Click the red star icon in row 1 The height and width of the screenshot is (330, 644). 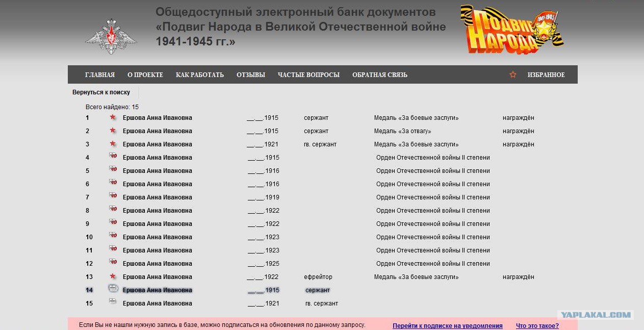click(113, 117)
